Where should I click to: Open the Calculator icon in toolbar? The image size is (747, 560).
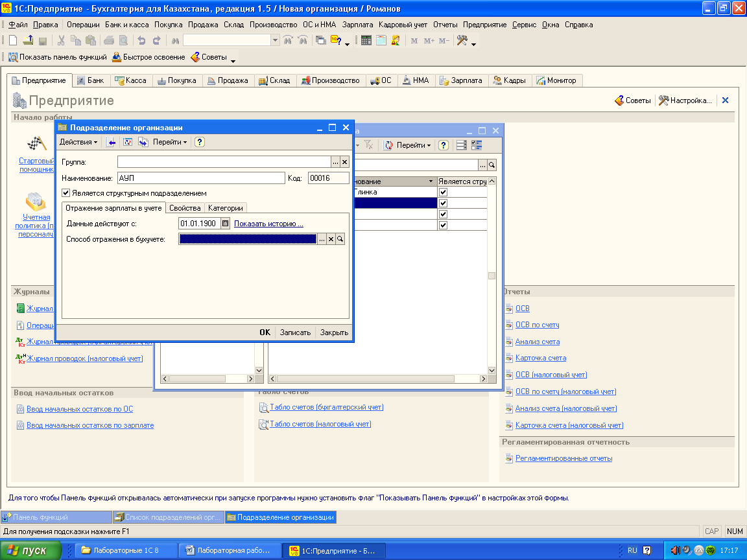tap(366, 41)
